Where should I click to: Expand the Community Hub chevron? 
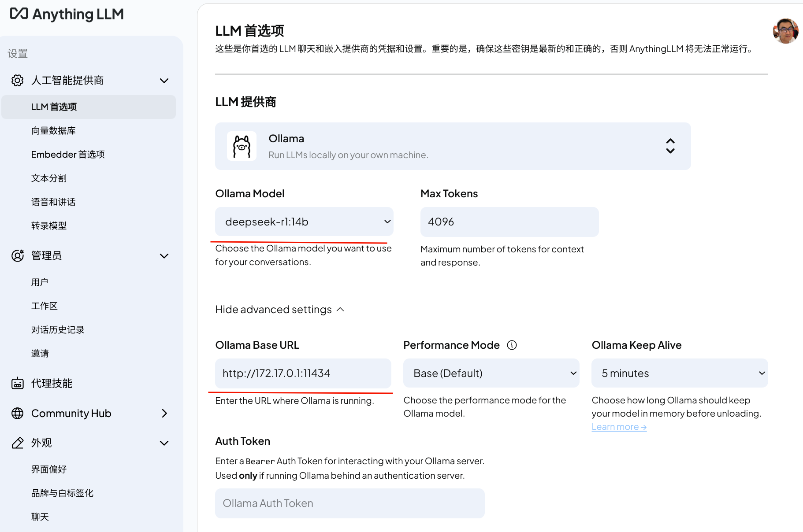click(164, 413)
